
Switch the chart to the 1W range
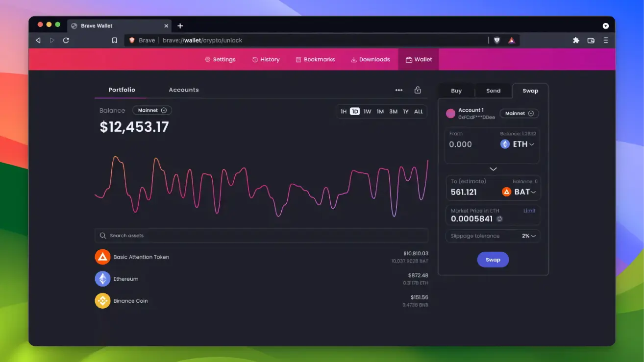pos(367,111)
